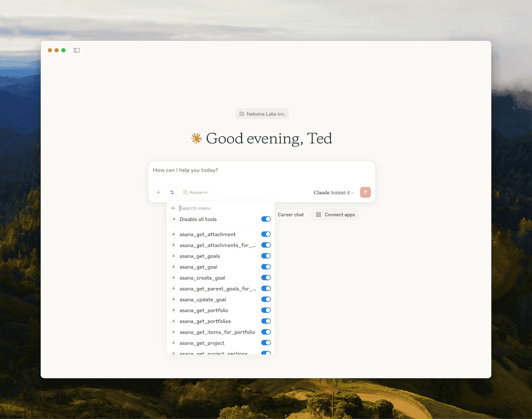
Task: Click the orange Claude starburst logo
Action: (197, 138)
